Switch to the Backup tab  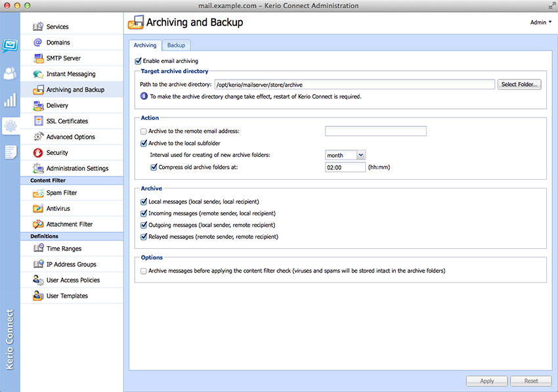pyautogui.click(x=176, y=45)
